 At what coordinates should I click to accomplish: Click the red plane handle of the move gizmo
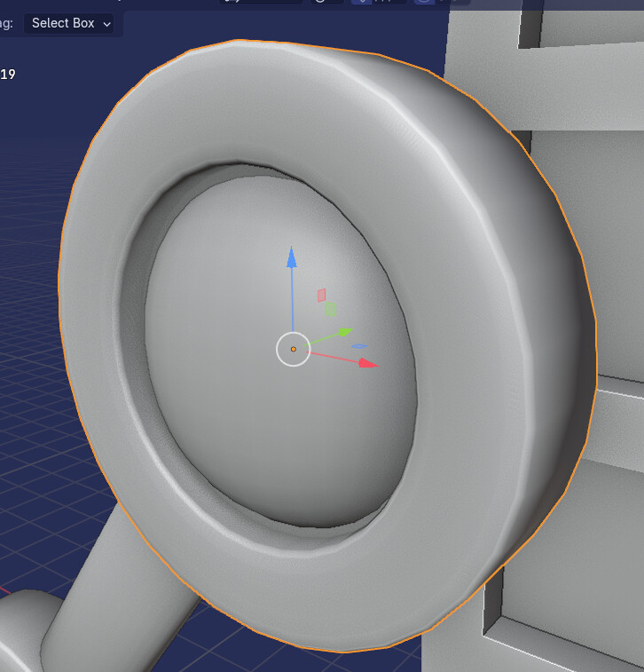[x=322, y=295]
